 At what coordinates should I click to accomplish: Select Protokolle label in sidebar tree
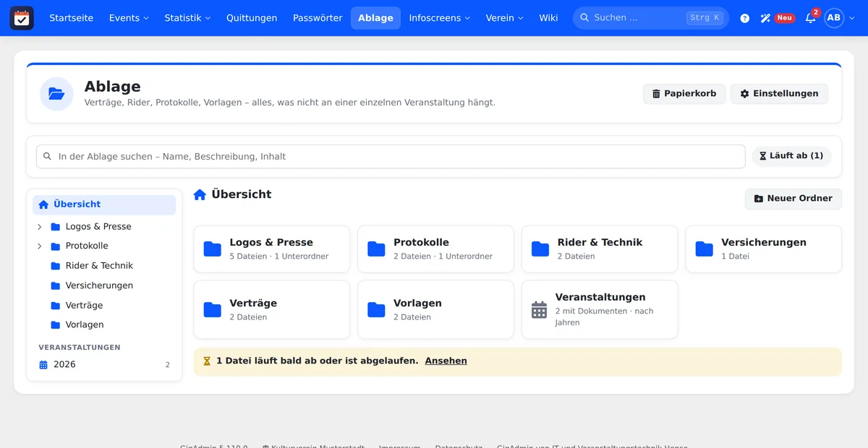pos(87,246)
